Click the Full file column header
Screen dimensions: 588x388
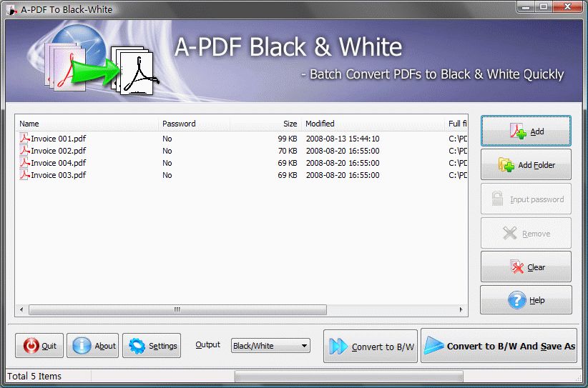coord(456,124)
